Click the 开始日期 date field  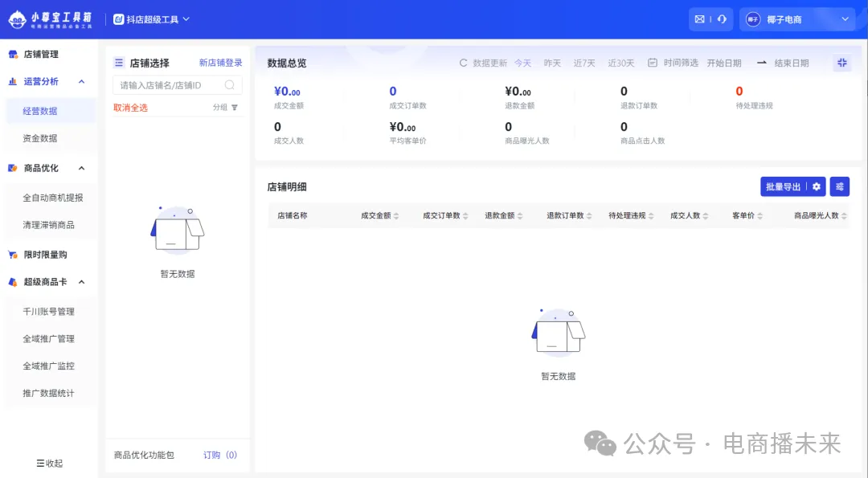point(724,63)
